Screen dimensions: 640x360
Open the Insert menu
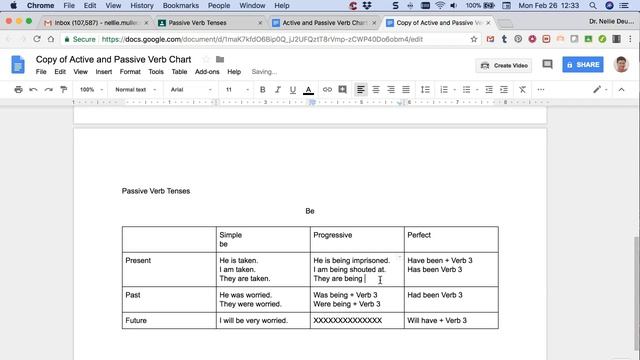coord(104,71)
